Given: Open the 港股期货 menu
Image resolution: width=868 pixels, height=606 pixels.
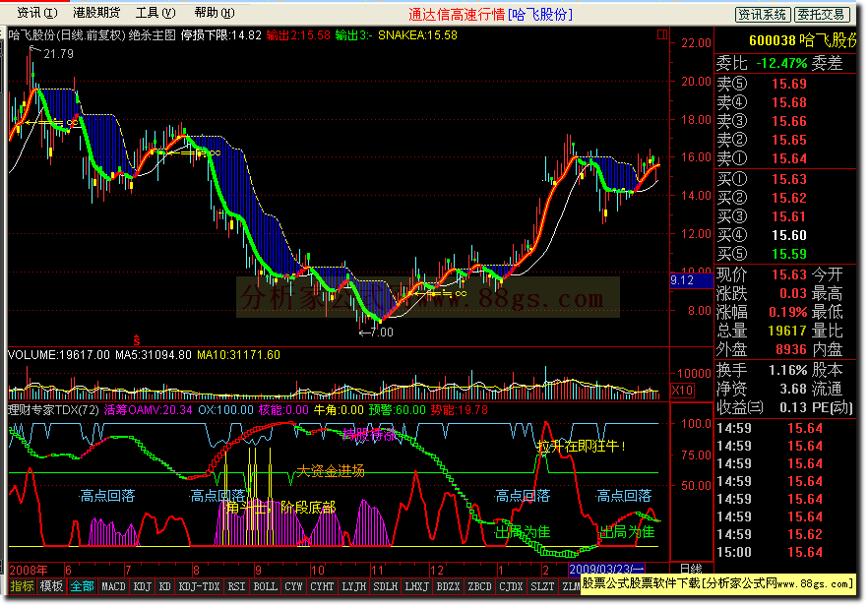Looking at the screenshot, I should 96,13.
